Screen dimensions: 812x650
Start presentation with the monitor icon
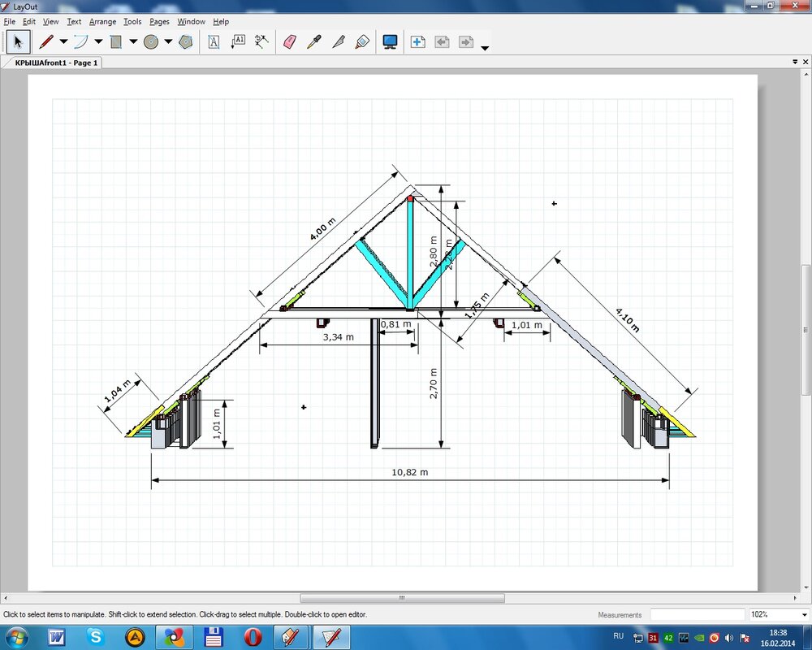pos(390,41)
